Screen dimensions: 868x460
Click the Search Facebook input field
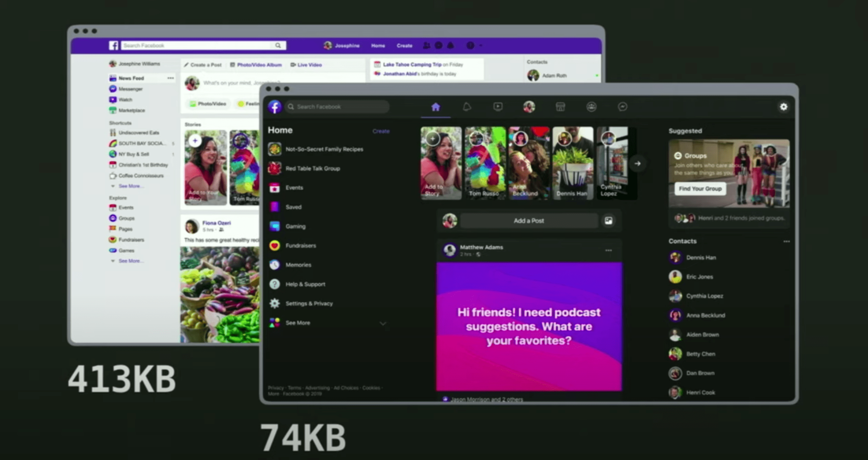[336, 106]
